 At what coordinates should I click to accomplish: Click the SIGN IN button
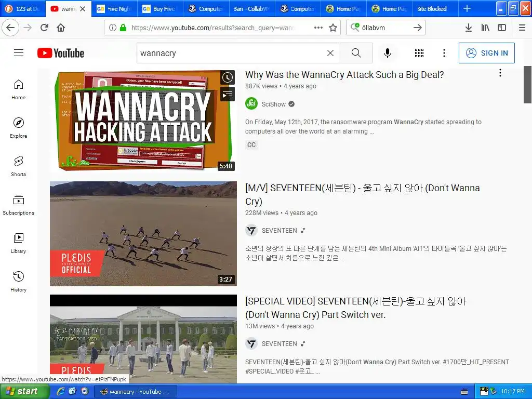486,53
